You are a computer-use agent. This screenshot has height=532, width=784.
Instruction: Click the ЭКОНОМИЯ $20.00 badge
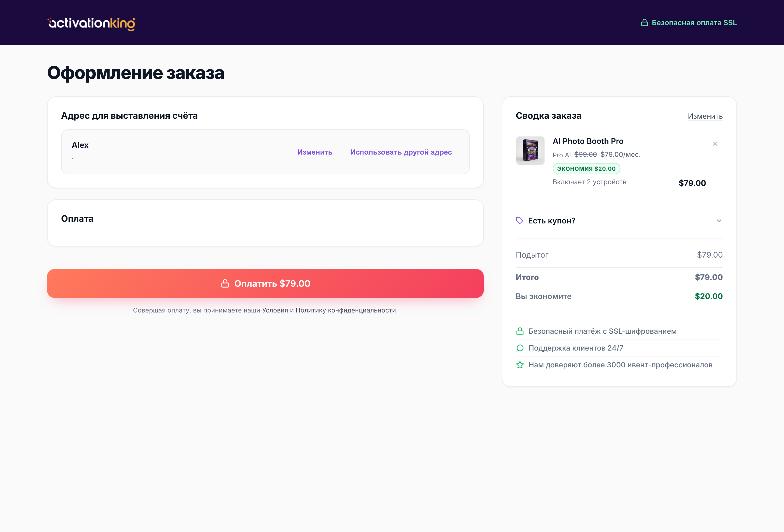click(x=586, y=169)
